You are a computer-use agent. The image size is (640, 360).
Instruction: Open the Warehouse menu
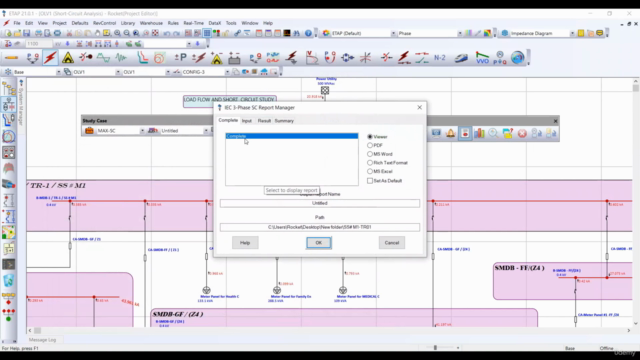click(151, 23)
